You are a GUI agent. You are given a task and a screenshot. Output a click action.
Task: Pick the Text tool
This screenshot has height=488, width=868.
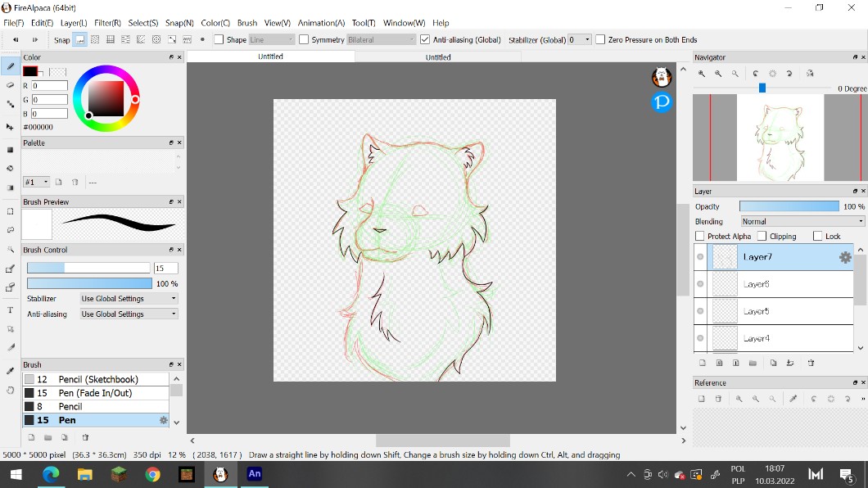click(10, 310)
